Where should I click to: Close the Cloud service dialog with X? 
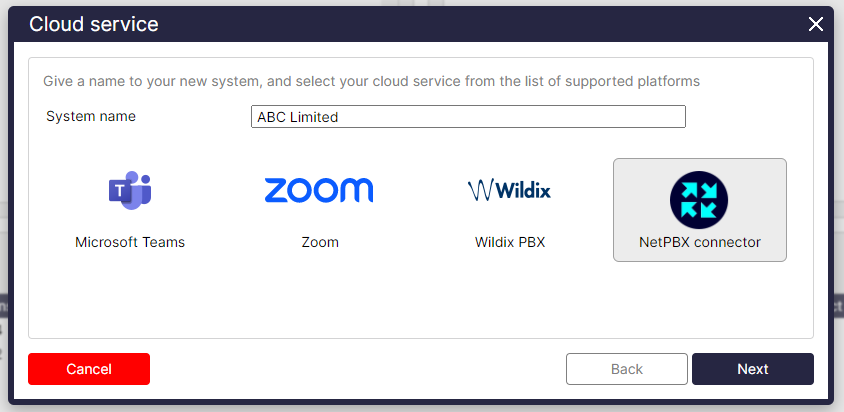pos(815,24)
